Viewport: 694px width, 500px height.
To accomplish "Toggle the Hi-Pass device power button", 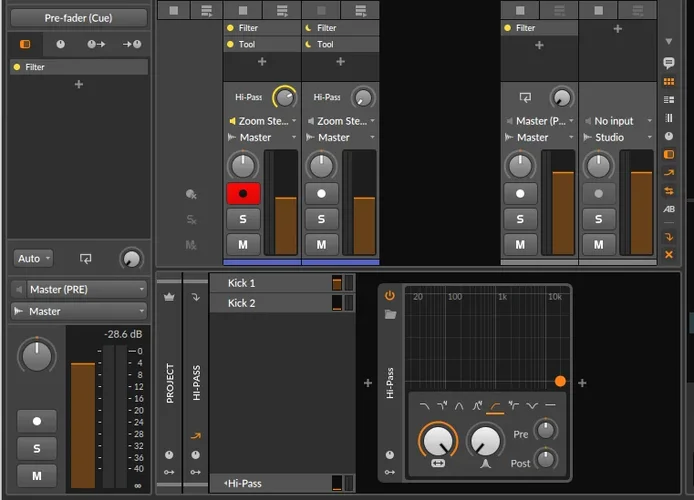I will click(x=390, y=296).
